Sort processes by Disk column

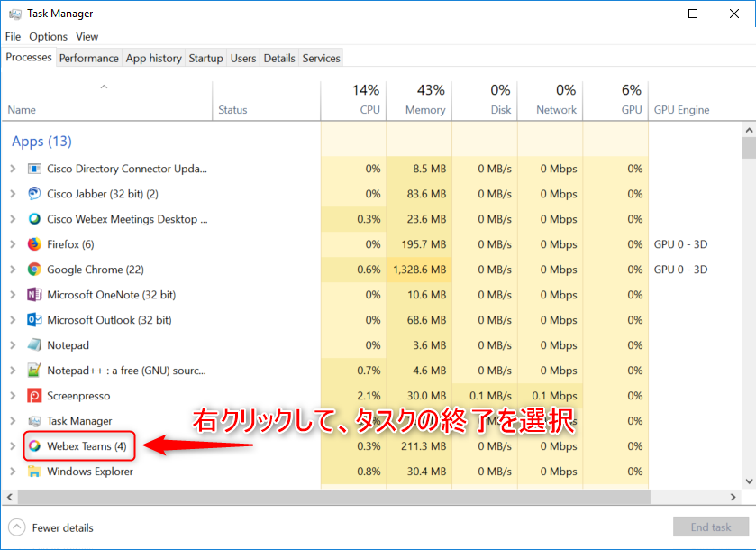485,100
